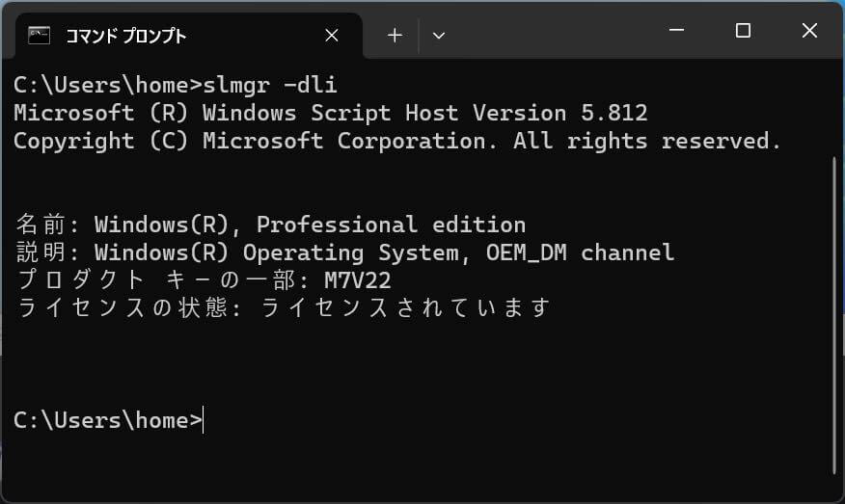This screenshot has width=845, height=504.
Task: Close the terminal window
Action: click(809, 30)
